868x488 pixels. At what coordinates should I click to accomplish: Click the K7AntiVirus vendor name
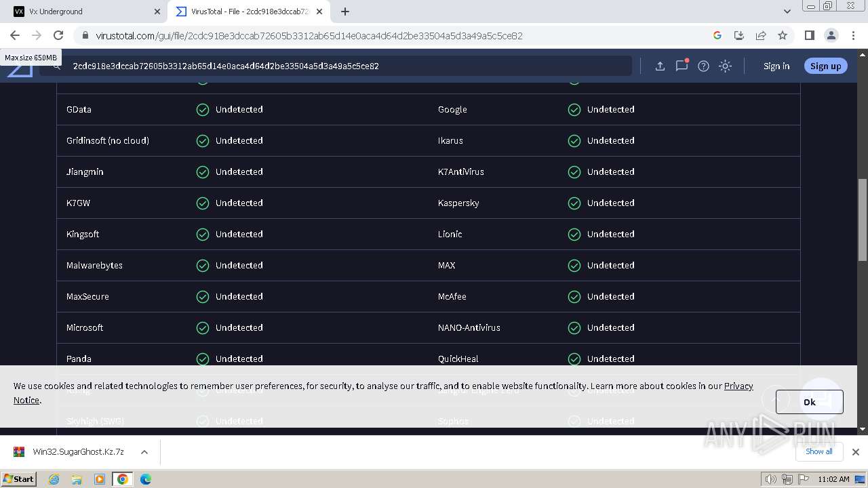[x=461, y=171]
